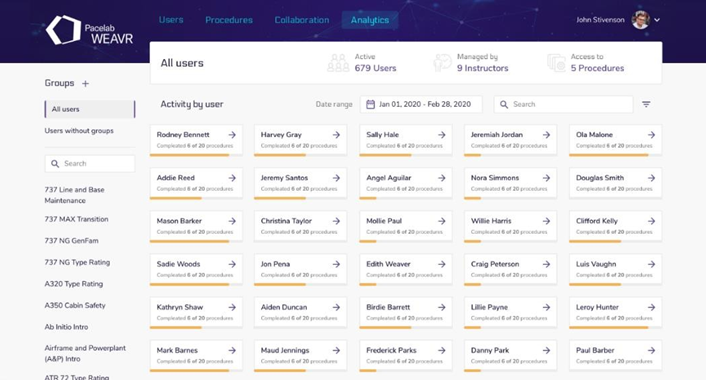Open Luis Vaughn's arrow icon
The image size is (706, 380).
[x=652, y=264]
